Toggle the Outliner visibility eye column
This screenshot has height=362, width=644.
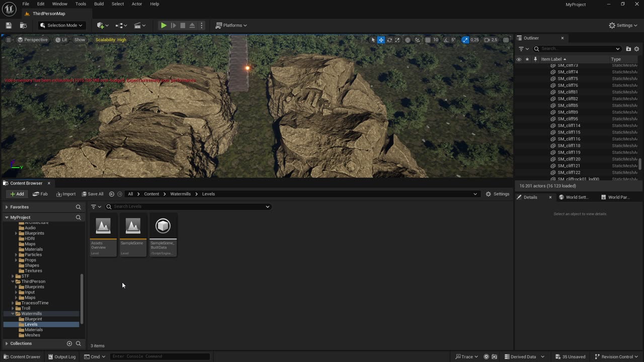click(519, 59)
